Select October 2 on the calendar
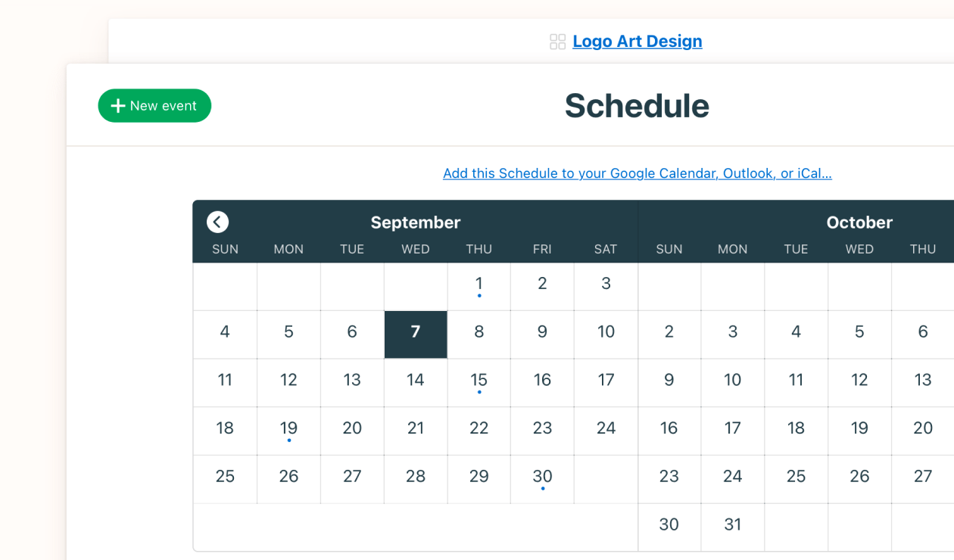 pyautogui.click(x=669, y=331)
